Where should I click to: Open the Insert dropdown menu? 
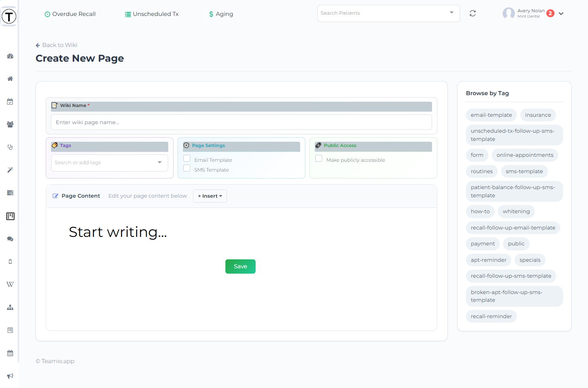210,196
